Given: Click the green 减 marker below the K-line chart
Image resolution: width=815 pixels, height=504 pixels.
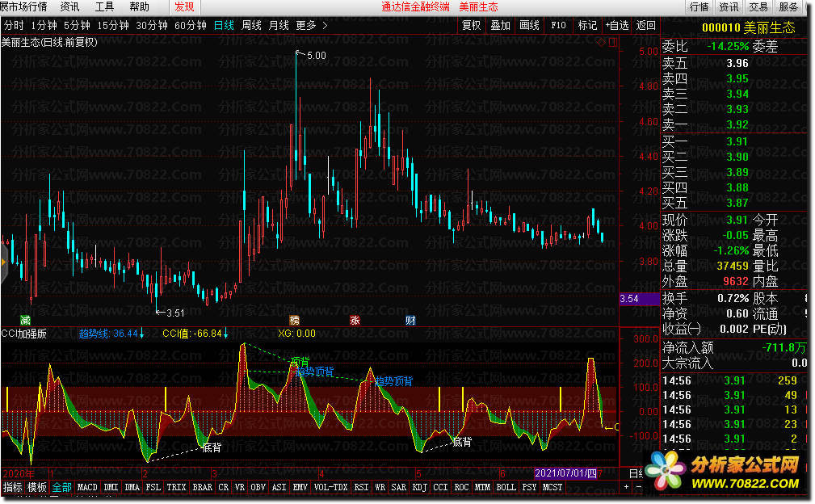Looking at the screenshot, I should coord(25,320).
